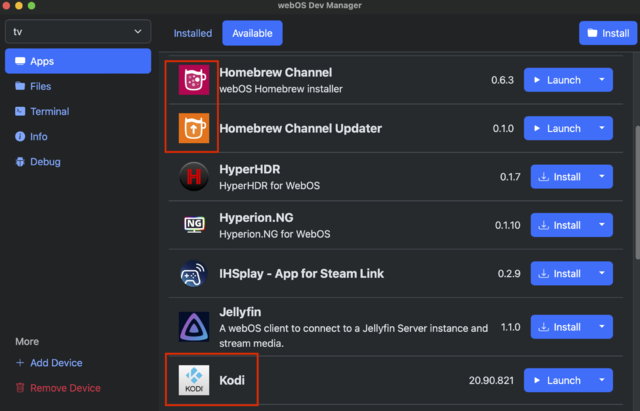Click the Jellyfin app icon
The height and width of the screenshot is (411, 640).
tap(194, 327)
